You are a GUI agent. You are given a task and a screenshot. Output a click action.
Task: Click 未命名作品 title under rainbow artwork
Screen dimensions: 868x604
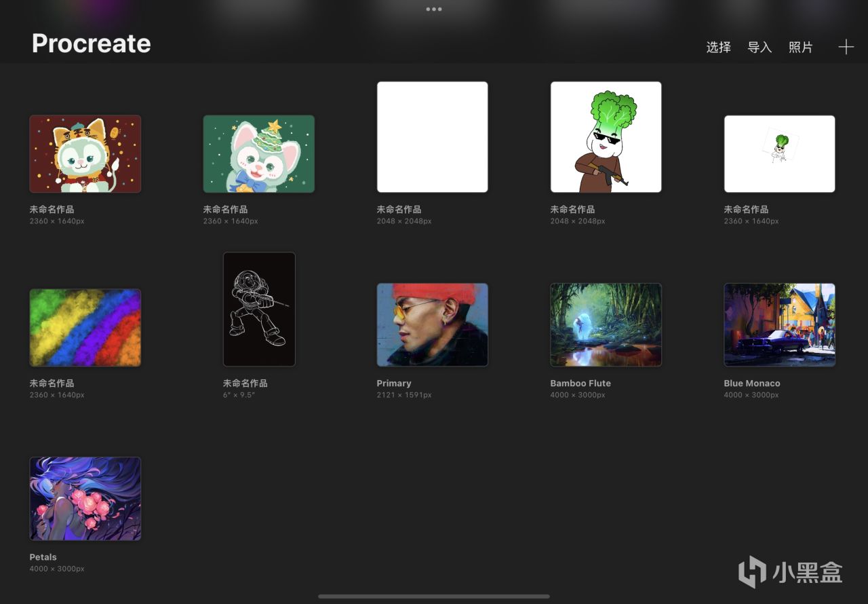tap(52, 383)
